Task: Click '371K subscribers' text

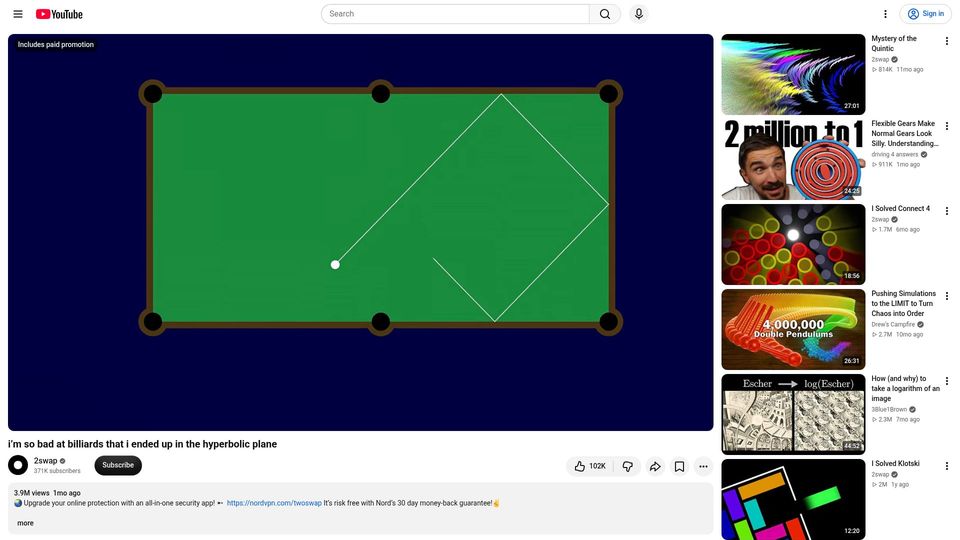Action: pyautogui.click(x=57, y=471)
